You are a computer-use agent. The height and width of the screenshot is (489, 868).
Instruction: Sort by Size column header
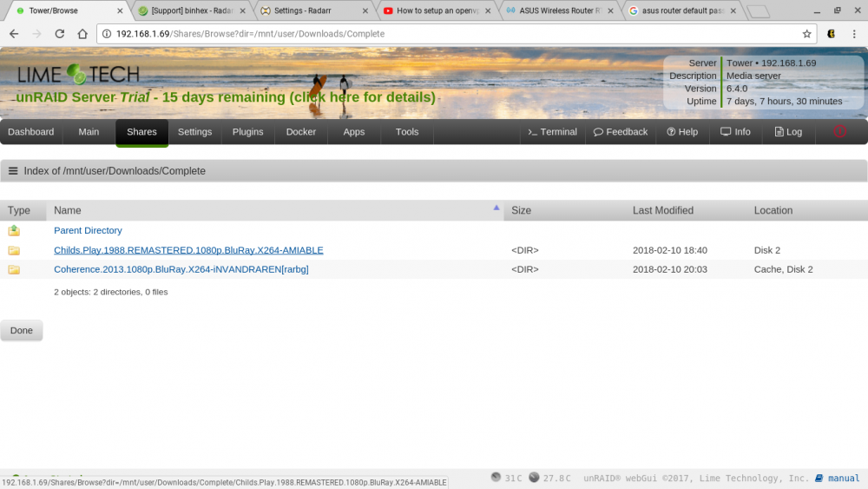521,210
